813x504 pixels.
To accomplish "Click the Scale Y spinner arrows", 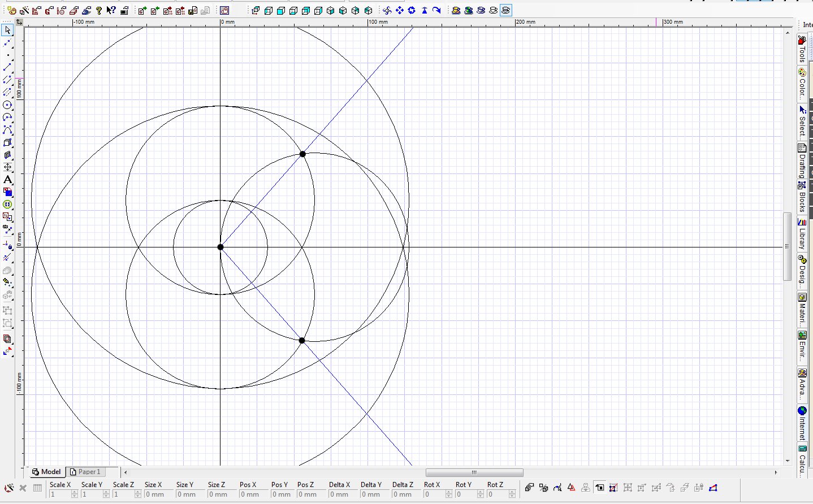I will [106, 494].
